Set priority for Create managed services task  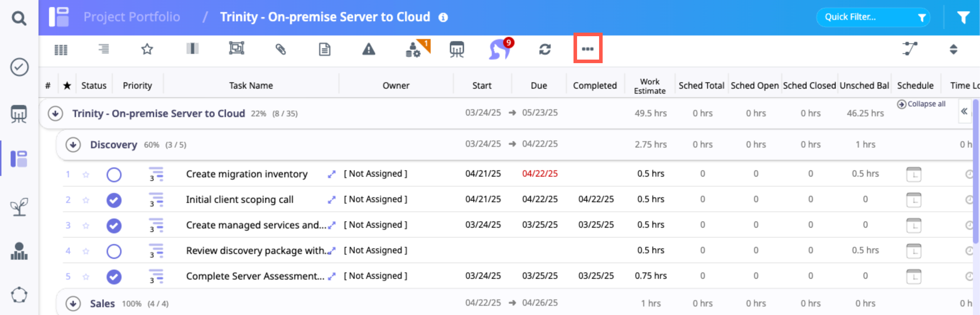coord(156,225)
